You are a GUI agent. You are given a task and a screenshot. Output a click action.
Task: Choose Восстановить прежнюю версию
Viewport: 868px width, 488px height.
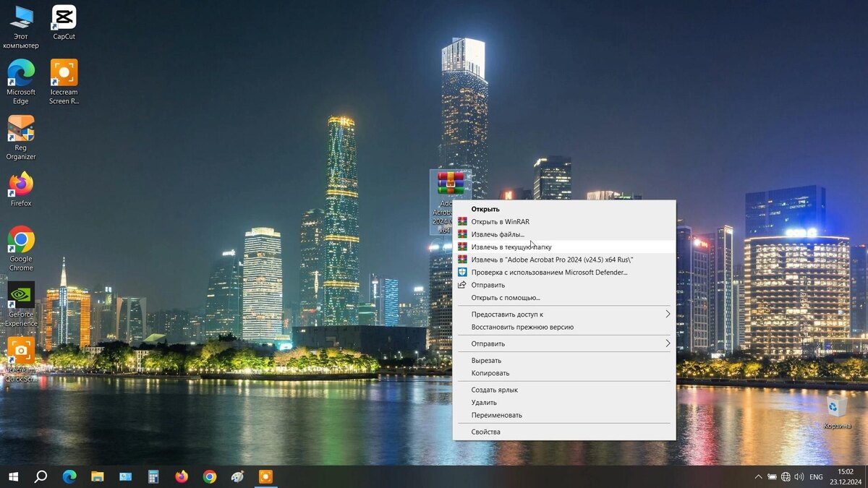pyautogui.click(x=564, y=327)
